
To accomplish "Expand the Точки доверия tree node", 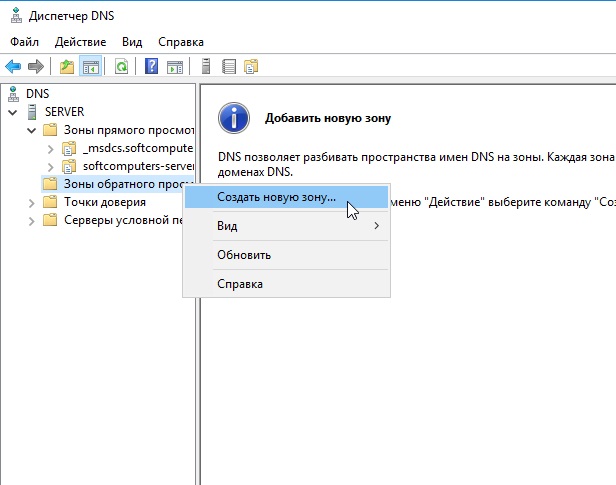I will (32, 202).
